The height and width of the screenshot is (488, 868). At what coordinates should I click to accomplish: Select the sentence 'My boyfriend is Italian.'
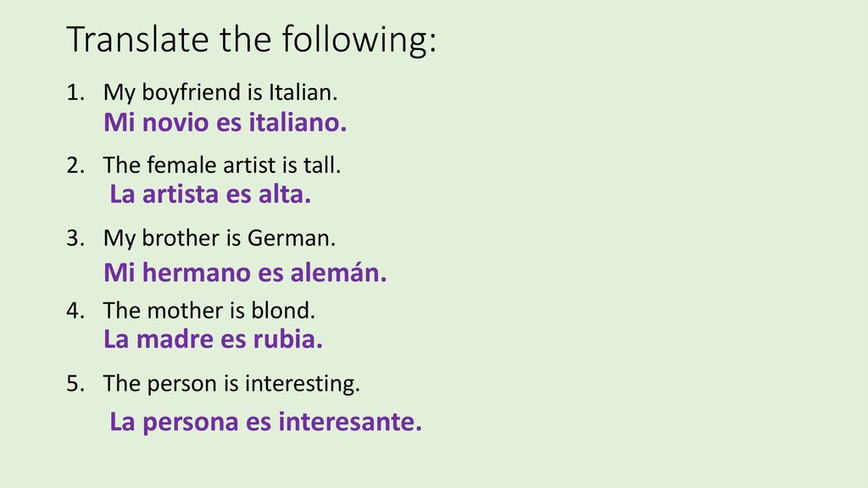pos(220,93)
